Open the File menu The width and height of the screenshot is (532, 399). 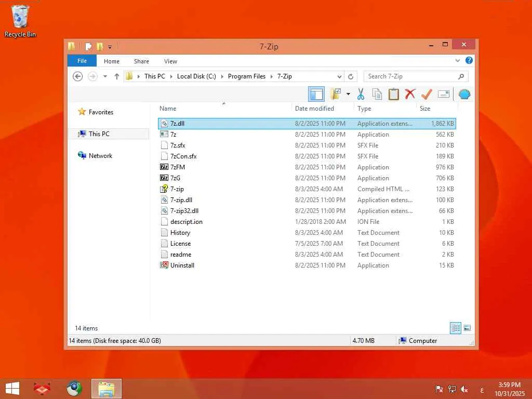(x=82, y=61)
